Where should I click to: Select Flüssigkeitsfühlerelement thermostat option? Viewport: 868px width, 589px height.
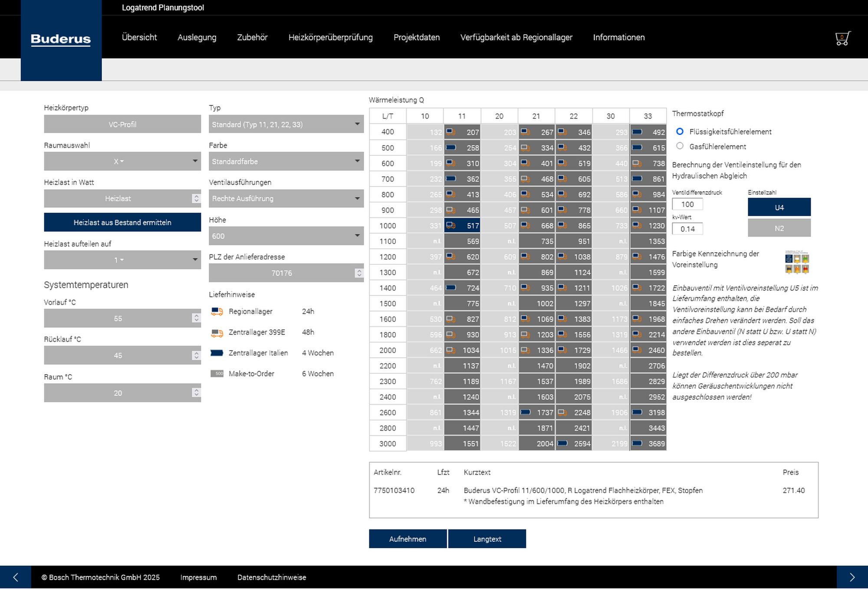(x=680, y=132)
